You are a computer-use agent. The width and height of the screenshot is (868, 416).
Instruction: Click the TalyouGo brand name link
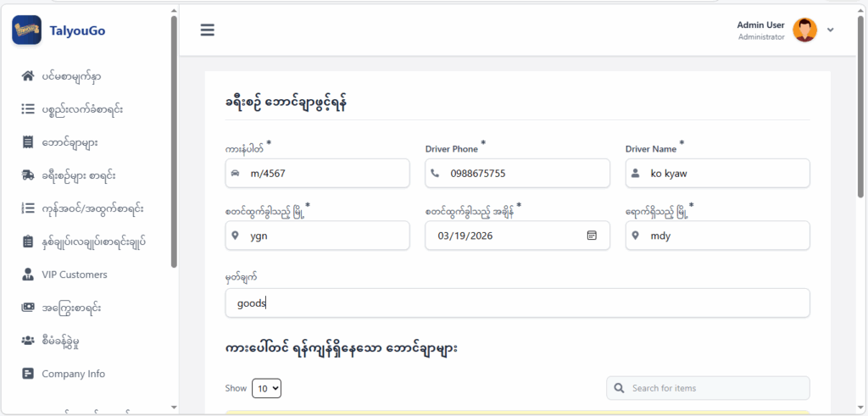pos(78,31)
